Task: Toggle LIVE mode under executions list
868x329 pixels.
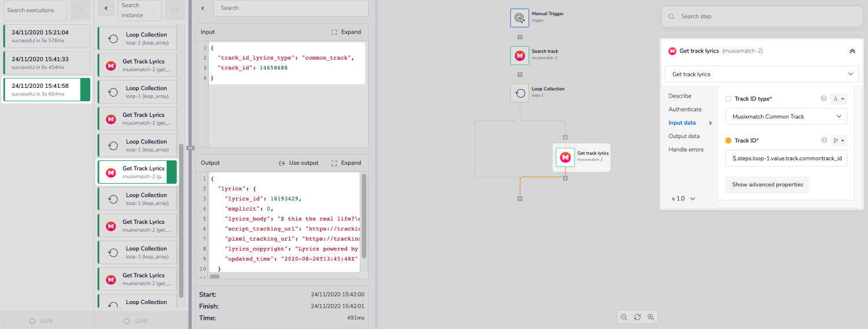Action: [41, 321]
